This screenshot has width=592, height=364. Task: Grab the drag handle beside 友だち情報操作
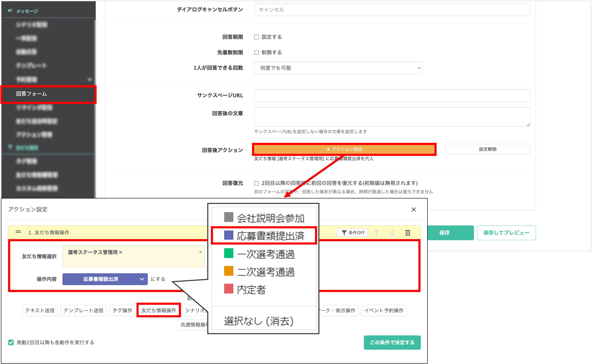click(x=18, y=232)
